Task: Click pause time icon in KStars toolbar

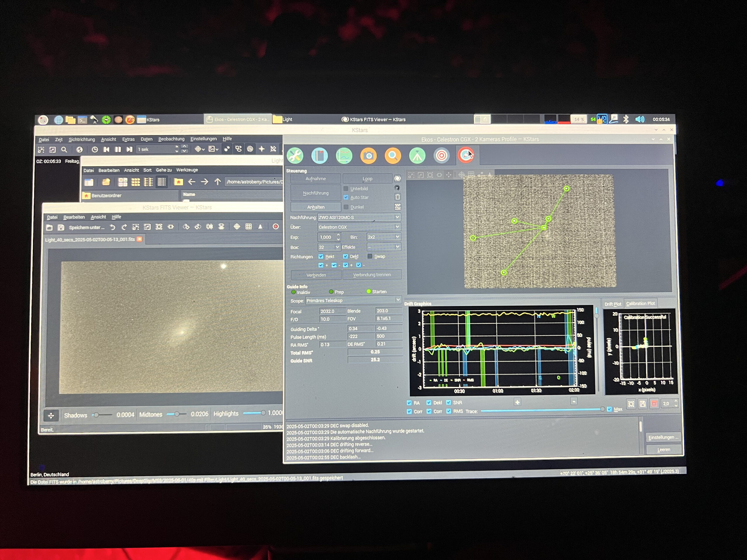Action: (x=118, y=150)
